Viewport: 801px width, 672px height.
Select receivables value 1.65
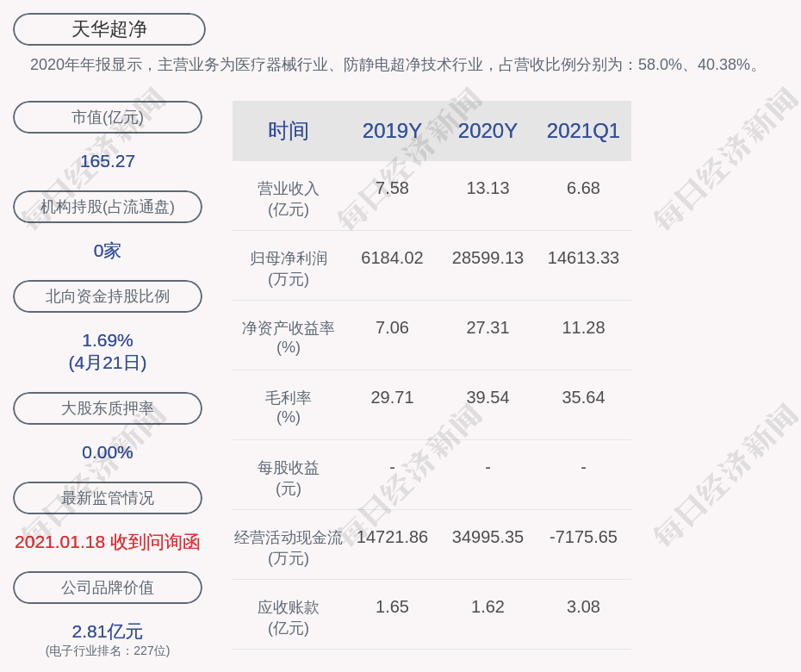click(x=392, y=607)
